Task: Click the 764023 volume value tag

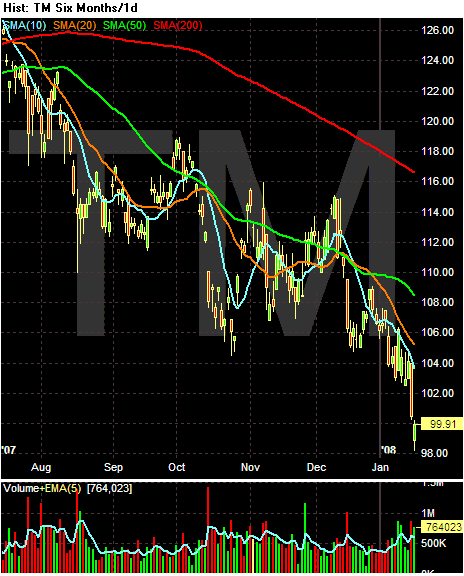Action: click(442, 527)
